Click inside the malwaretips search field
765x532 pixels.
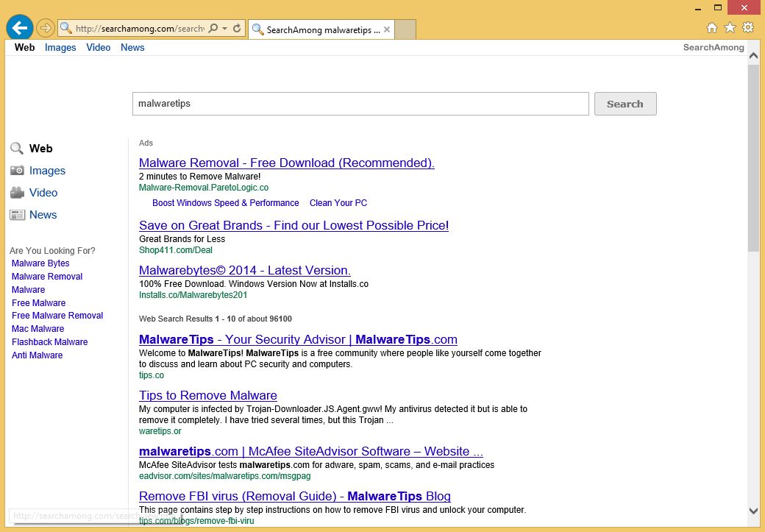(360, 103)
